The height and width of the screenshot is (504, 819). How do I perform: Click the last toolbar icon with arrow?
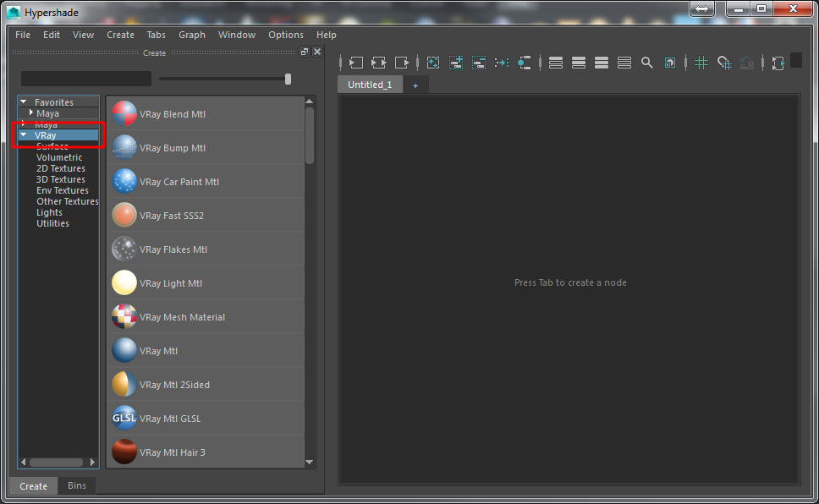[x=778, y=63]
